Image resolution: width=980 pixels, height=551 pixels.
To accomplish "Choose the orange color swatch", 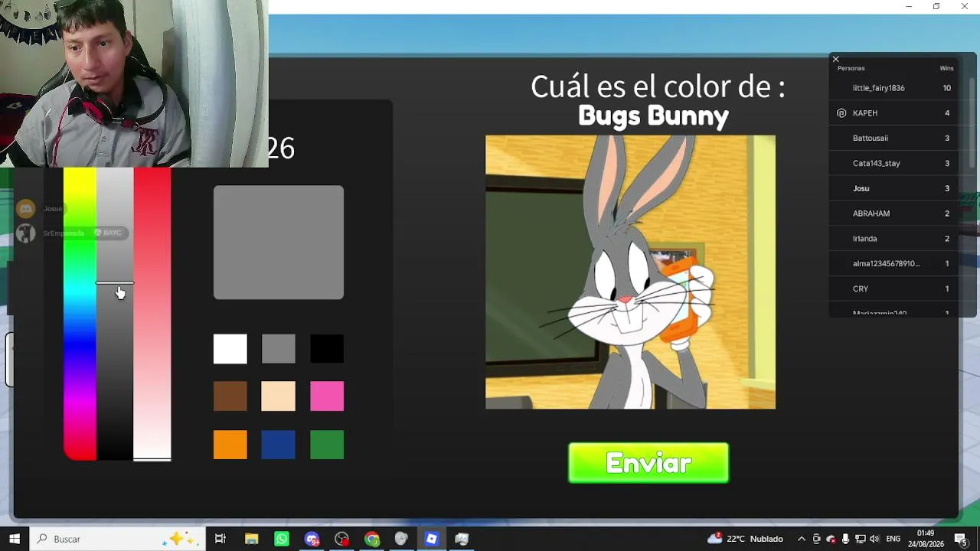I will tap(230, 445).
